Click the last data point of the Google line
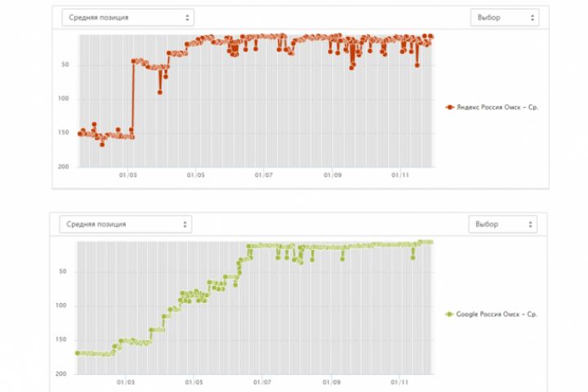The height and width of the screenshot is (392, 588). coord(431,242)
